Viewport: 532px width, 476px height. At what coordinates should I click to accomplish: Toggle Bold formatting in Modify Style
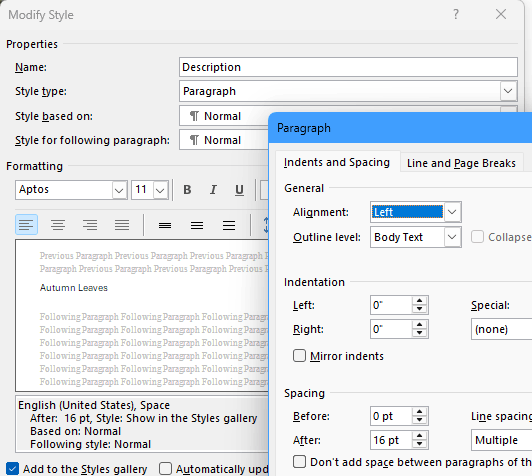187,190
